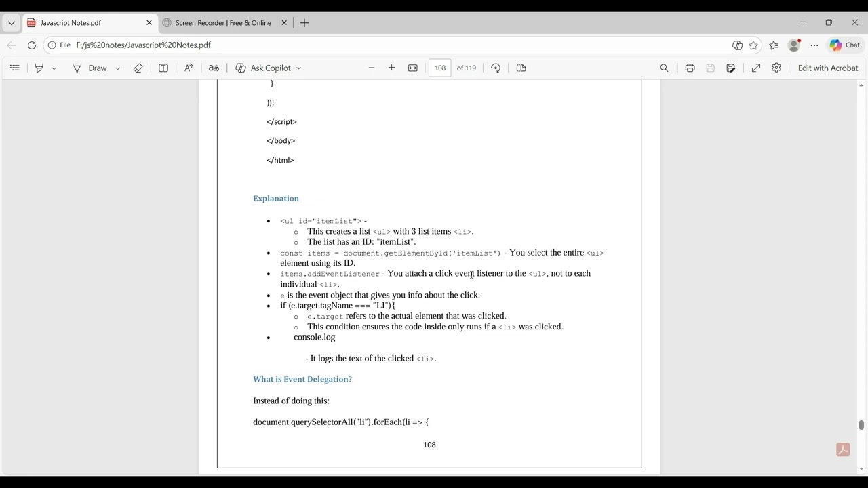Close the Javascript Notes.pdf tab

point(149,23)
